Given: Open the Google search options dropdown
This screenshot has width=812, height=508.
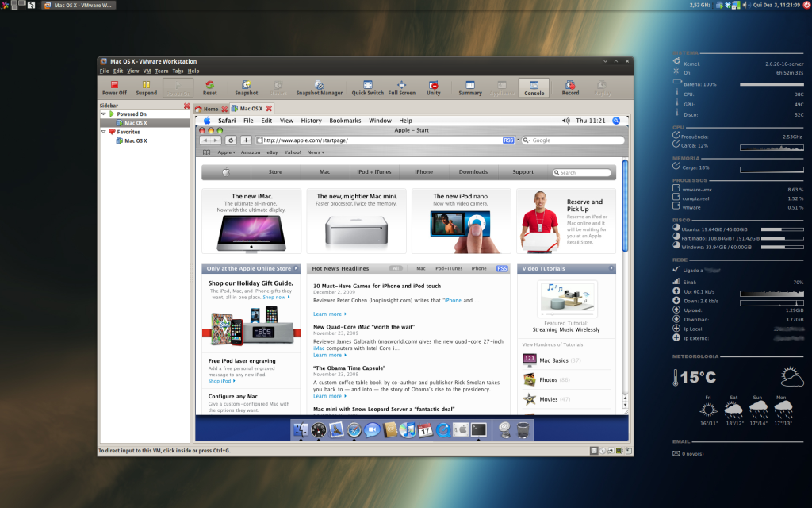Looking at the screenshot, I should 527,140.
